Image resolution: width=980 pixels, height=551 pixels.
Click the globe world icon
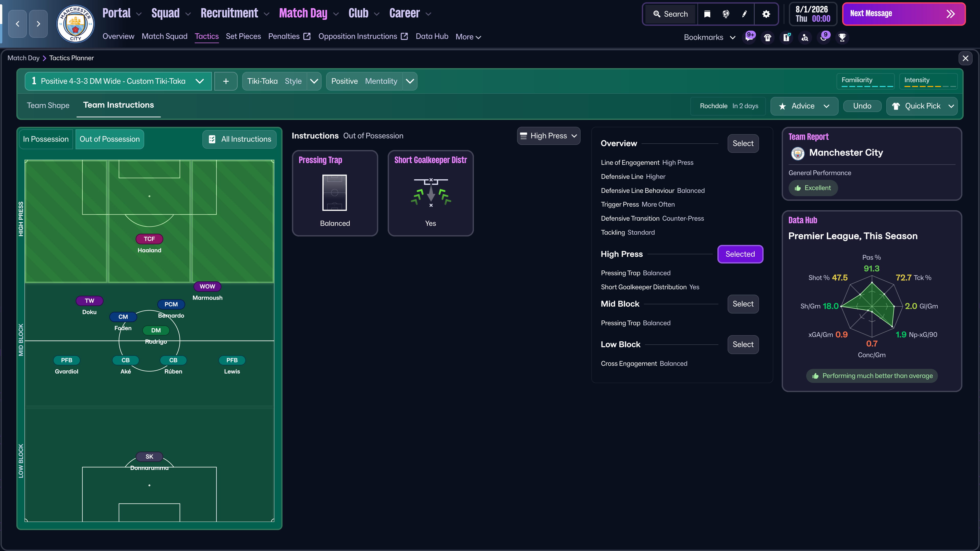726,14
